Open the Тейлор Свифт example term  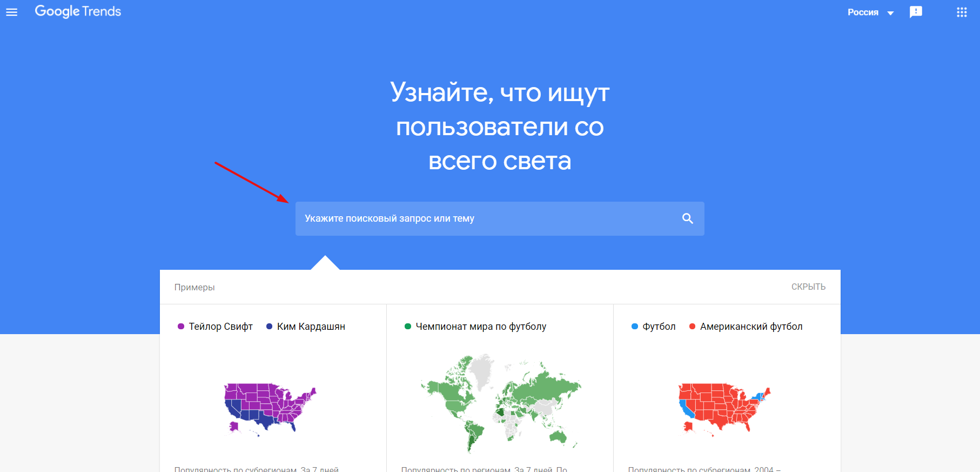(x=220, y=327)
